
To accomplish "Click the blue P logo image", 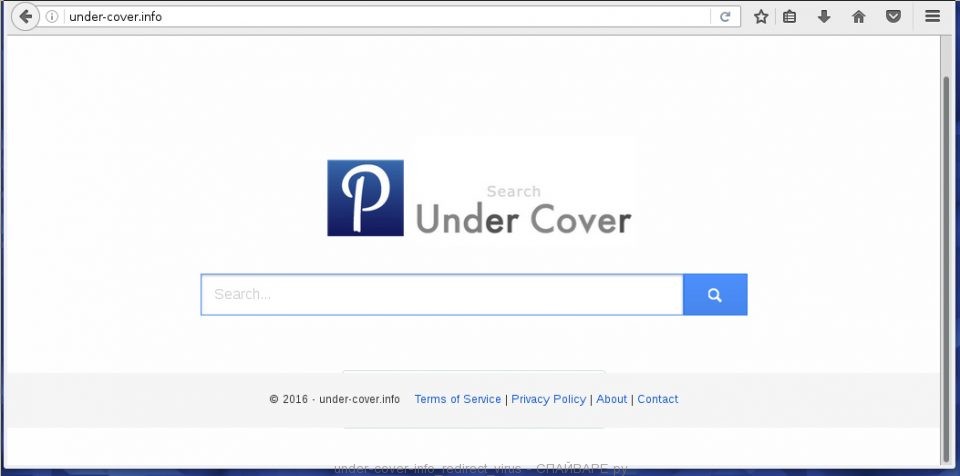I will pos(365,198).
